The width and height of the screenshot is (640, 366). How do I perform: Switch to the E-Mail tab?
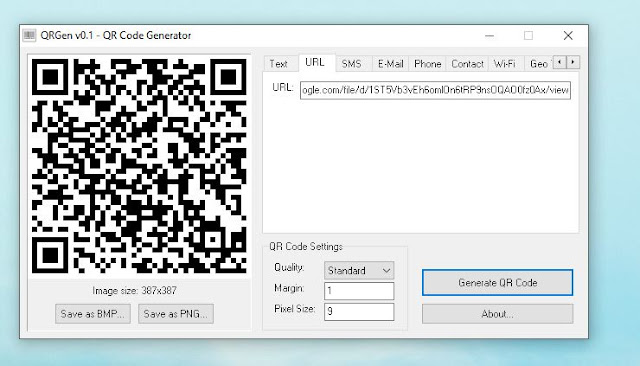pos(390,64)
